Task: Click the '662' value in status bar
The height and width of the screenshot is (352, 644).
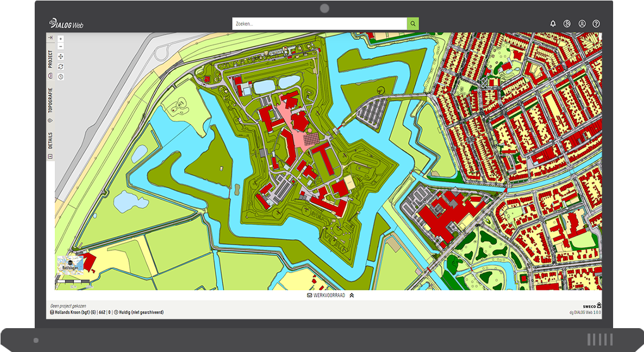Action: click(102, 312)
